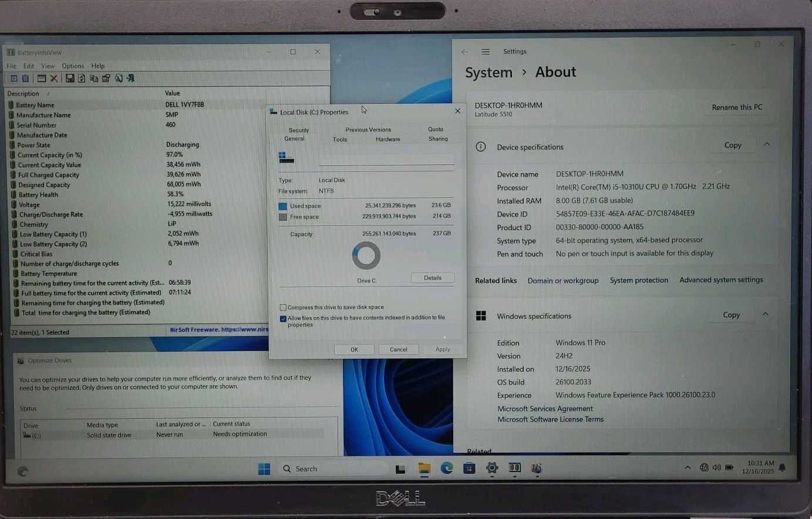
Task: Click the NirSoft Freeware link in status bar
Action: click(218, 329)
